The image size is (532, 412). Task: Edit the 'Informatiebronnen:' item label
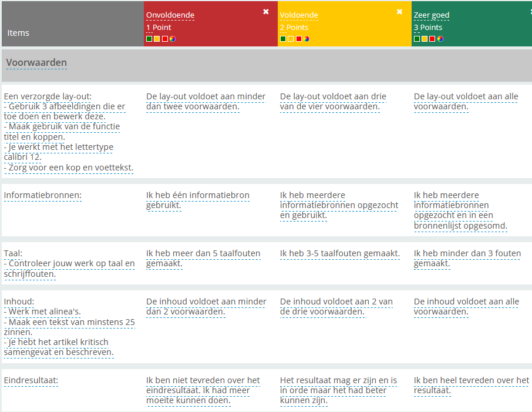tap(43, 195)
